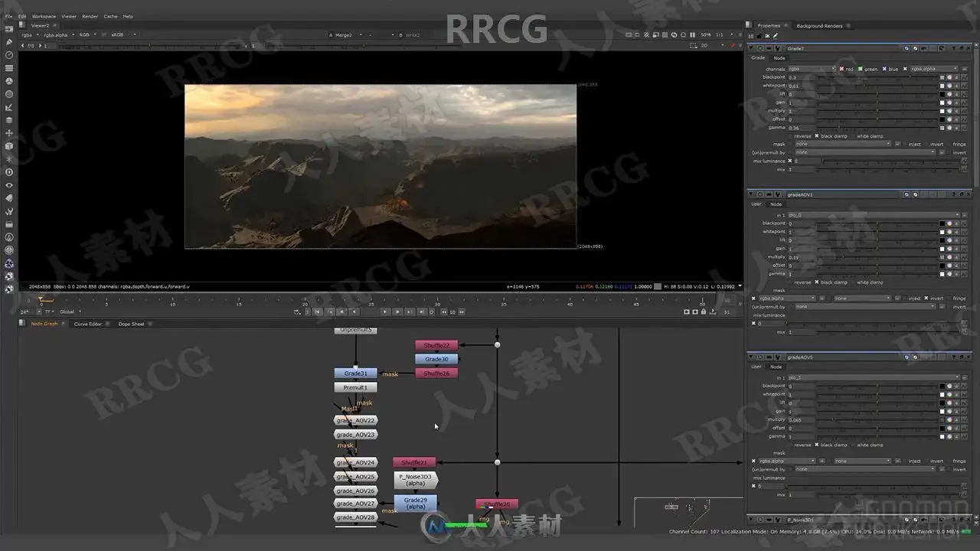Toggle black clamp checkbox in gradeAOV5

pos(817,445)
